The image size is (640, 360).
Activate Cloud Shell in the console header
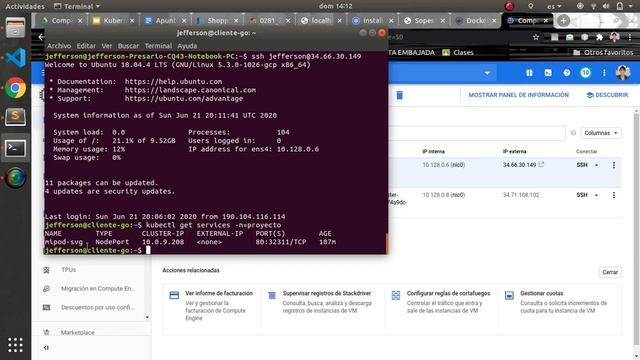point(548,73)
